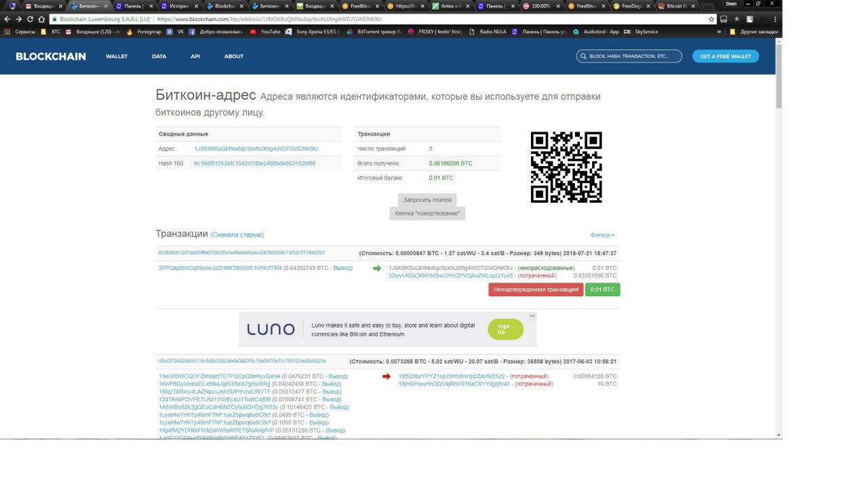Open sender address 3PPQkpBMCq59vxw link

pos(220,268)
